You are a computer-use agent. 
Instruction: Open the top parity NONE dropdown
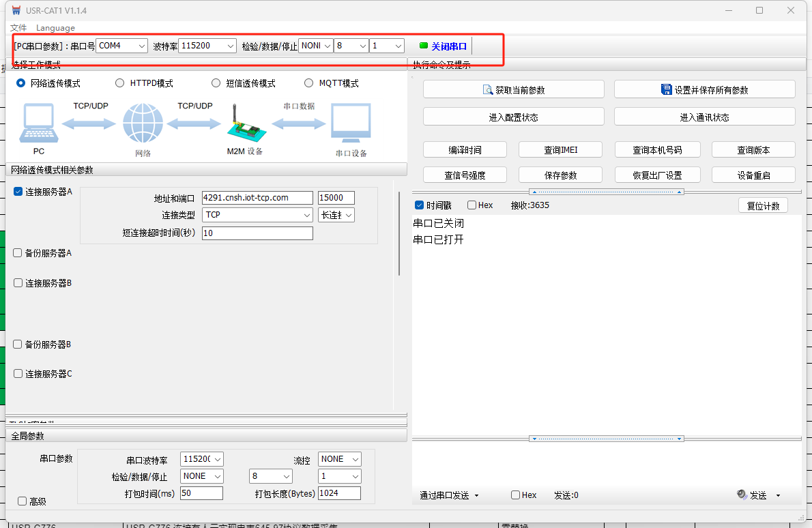(x=315, y=46)
